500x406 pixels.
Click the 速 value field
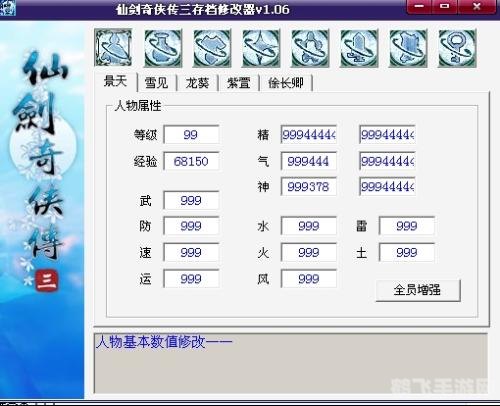(x=191, y=253)
